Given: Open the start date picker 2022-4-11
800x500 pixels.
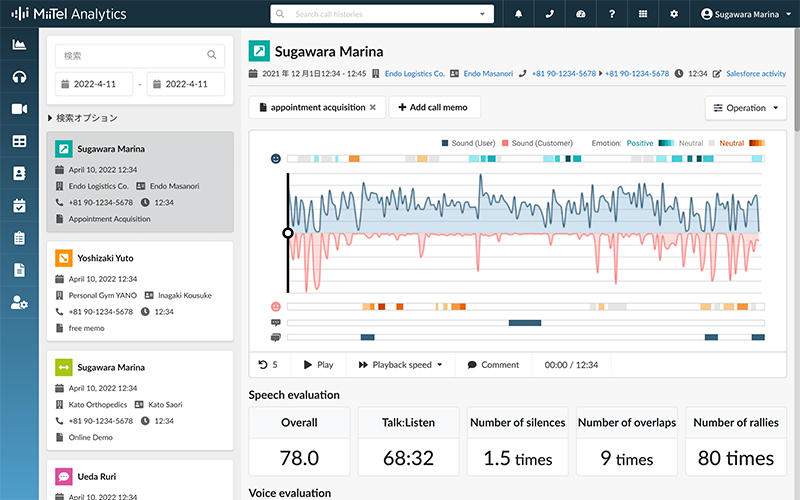Looking at the screenshot, I should click(94, 84).
